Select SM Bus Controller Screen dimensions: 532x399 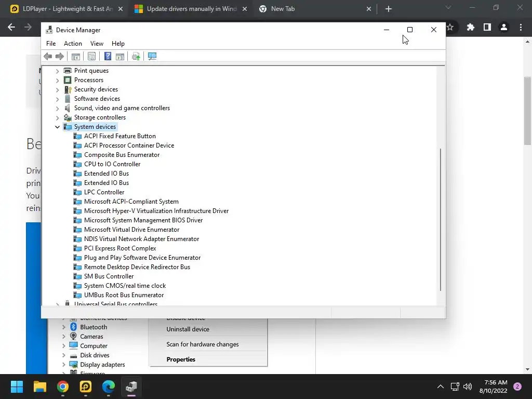(109, 276)
